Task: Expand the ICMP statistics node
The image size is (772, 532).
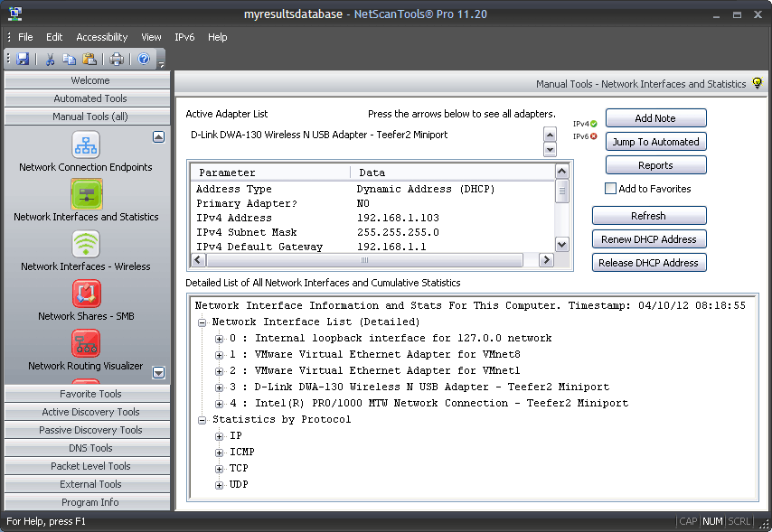Action: click(219, 453)
